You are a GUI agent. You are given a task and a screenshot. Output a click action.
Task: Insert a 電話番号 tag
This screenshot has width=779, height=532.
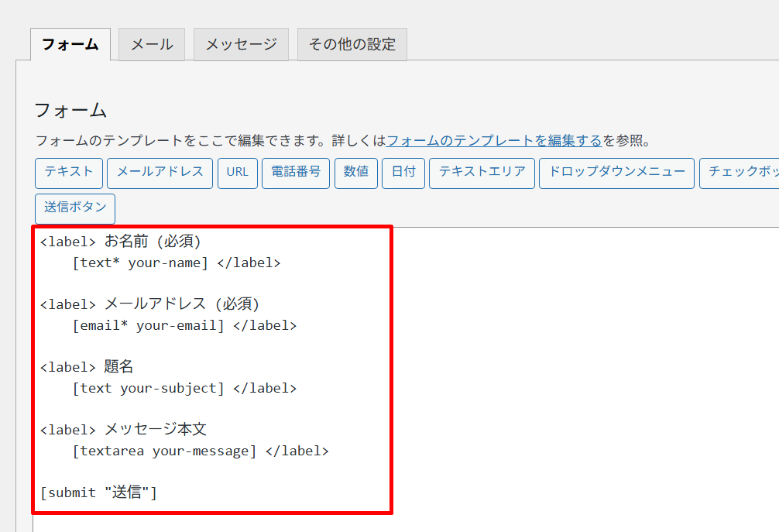point(296,173)
